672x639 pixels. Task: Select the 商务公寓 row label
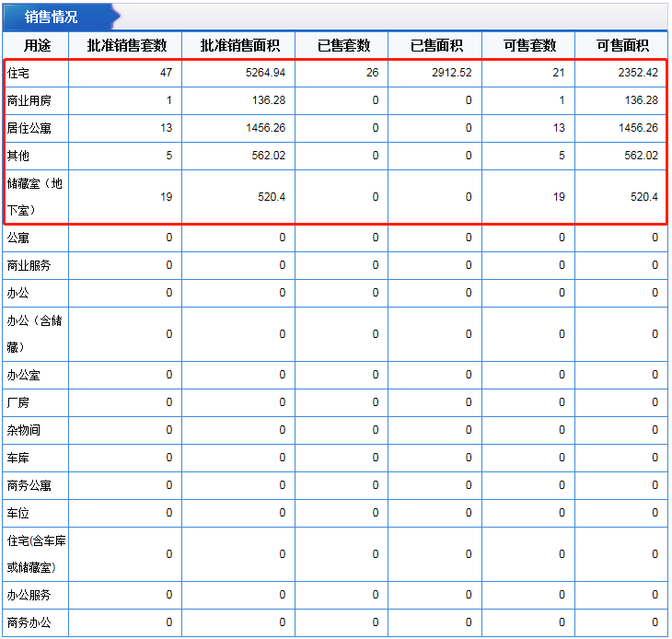[x=29, y=485]
